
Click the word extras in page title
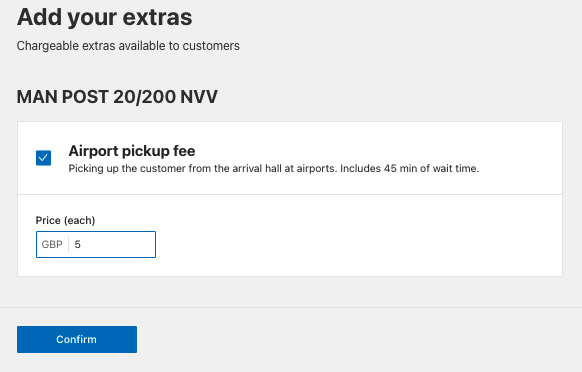pyautogui.click(x=157, y=17)
